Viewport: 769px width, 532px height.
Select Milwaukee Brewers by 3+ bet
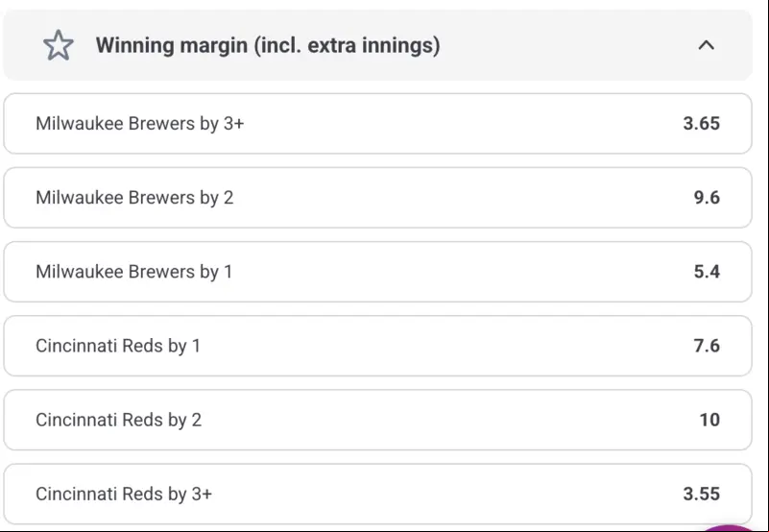(x=377, y=124)
